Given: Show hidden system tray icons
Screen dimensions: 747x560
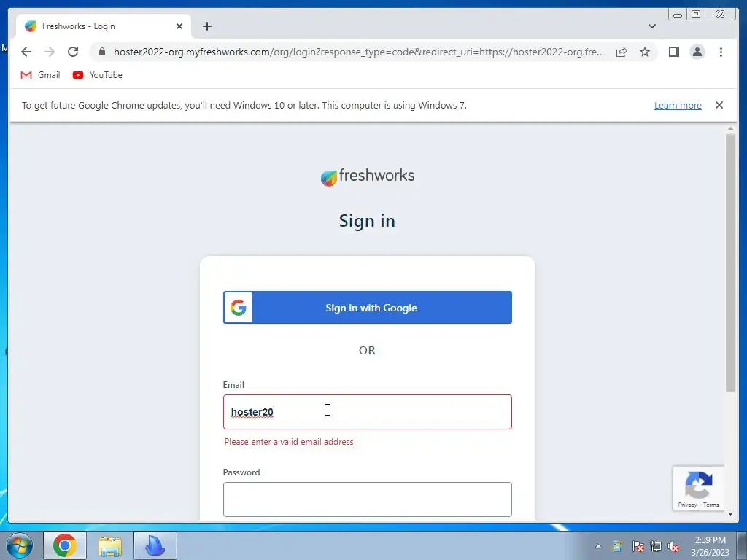Looking at the screenshot, I should tap(598, 546).
